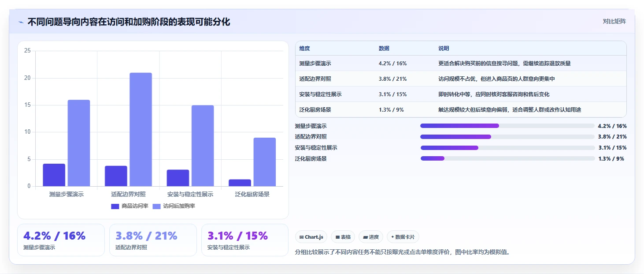This screenshot has height=274, width=644.
Task: Click the description 更适合解决购买前的信息搜寻问题
Action: [x=478, y=64]
